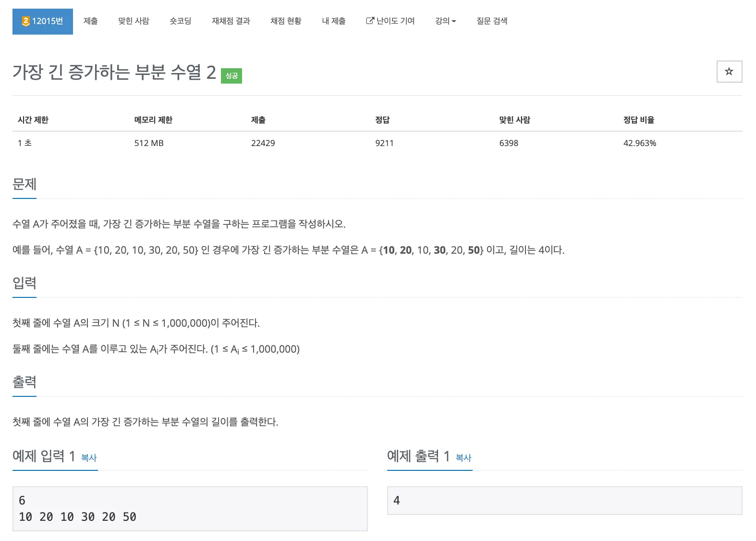Open the 채점 현황 tab
756x541 pixels.
[x=286, y=21]
